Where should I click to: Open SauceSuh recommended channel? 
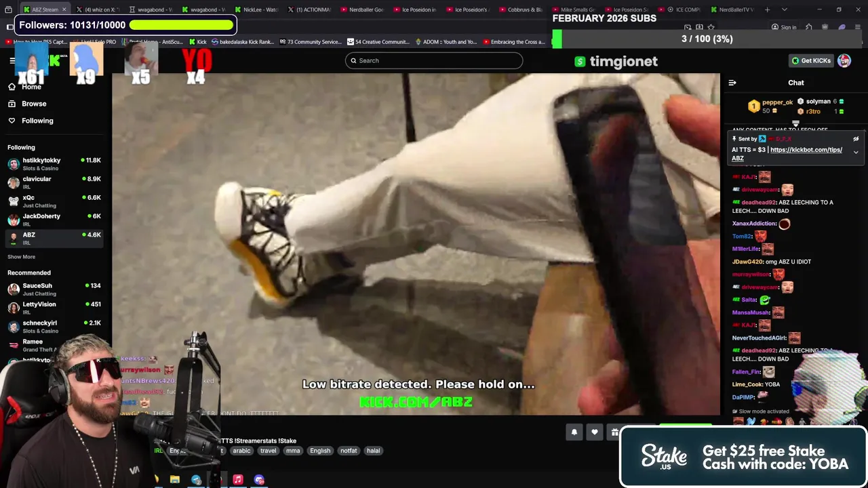click(x=54, y=289)
